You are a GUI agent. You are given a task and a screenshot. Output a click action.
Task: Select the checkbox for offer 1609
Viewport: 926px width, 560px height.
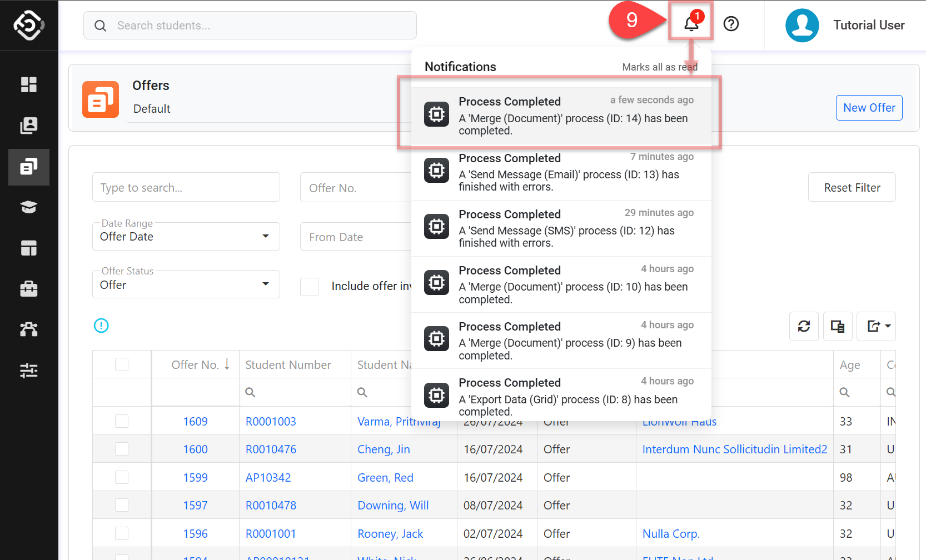(122, 421)
